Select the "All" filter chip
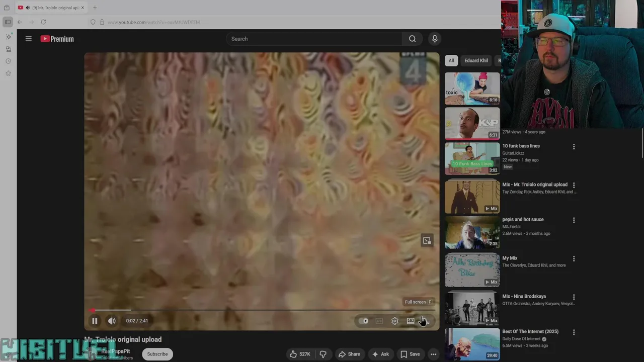Viewport: 644px width, 362px height. 451,60
